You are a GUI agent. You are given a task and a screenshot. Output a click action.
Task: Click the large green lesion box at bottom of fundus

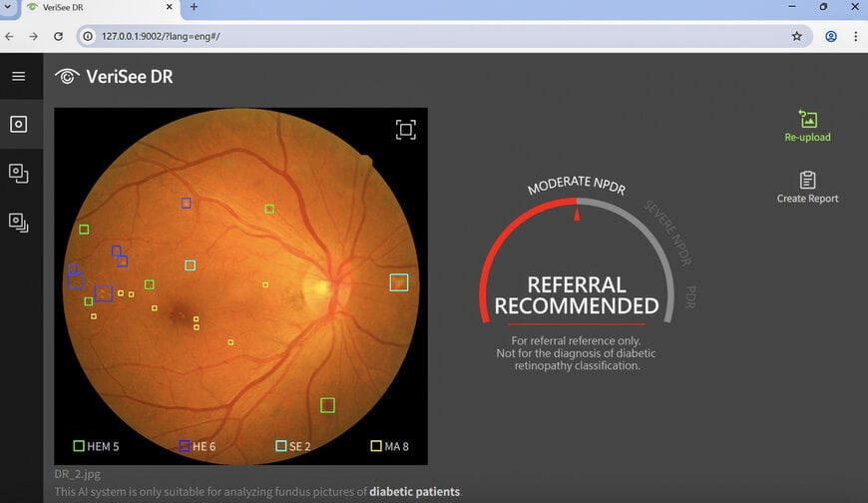pyautogui.click(x=327, y=405)
